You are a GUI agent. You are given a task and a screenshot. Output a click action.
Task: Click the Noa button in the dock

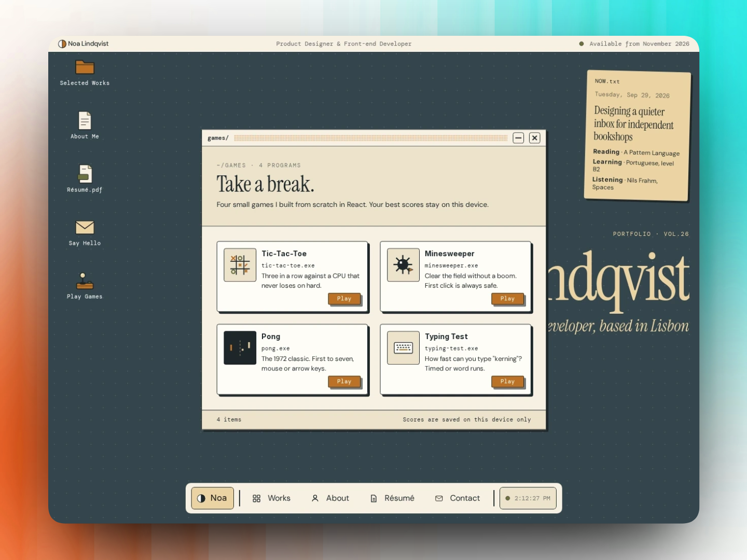[212, 498]
